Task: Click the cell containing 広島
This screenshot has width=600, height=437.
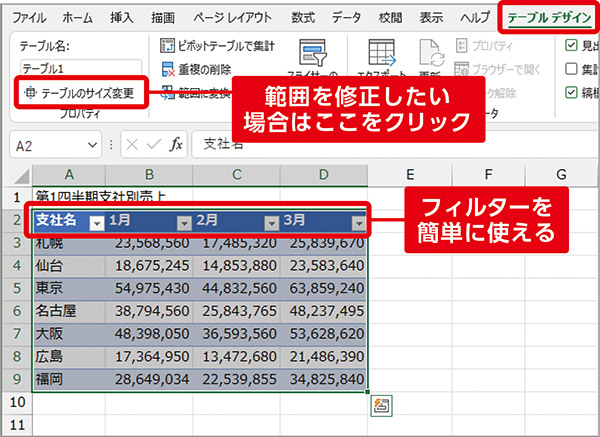Action: point(69,357)
